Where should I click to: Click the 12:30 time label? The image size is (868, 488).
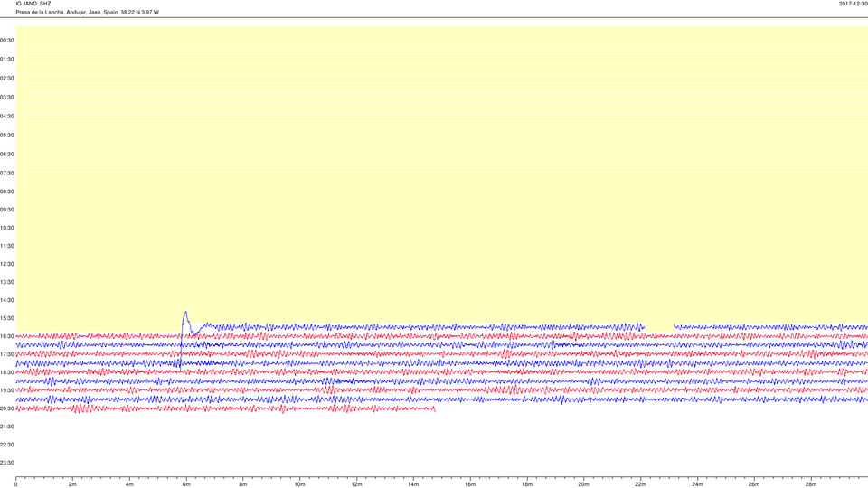(7, 264)
